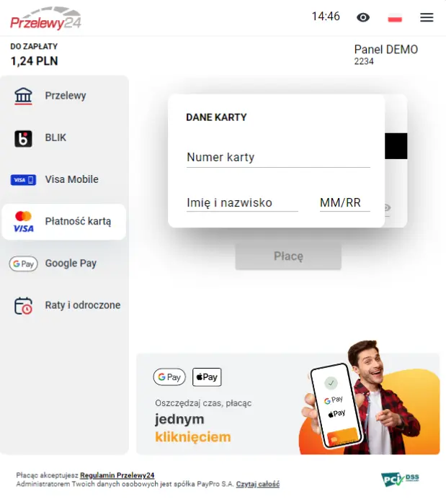Select Raty i odroczone calendar icon
The image size is (446, 504).
(23, 306)
